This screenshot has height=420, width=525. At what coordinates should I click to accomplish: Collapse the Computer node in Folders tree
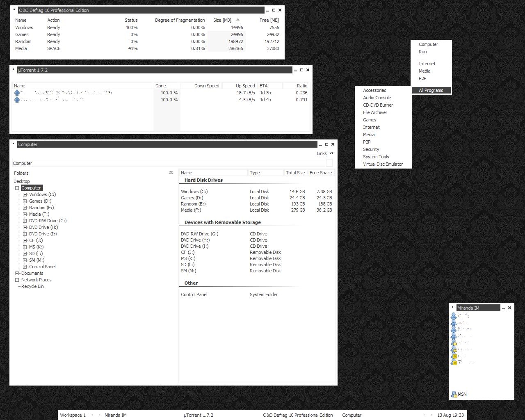click(x=17, y=188)
